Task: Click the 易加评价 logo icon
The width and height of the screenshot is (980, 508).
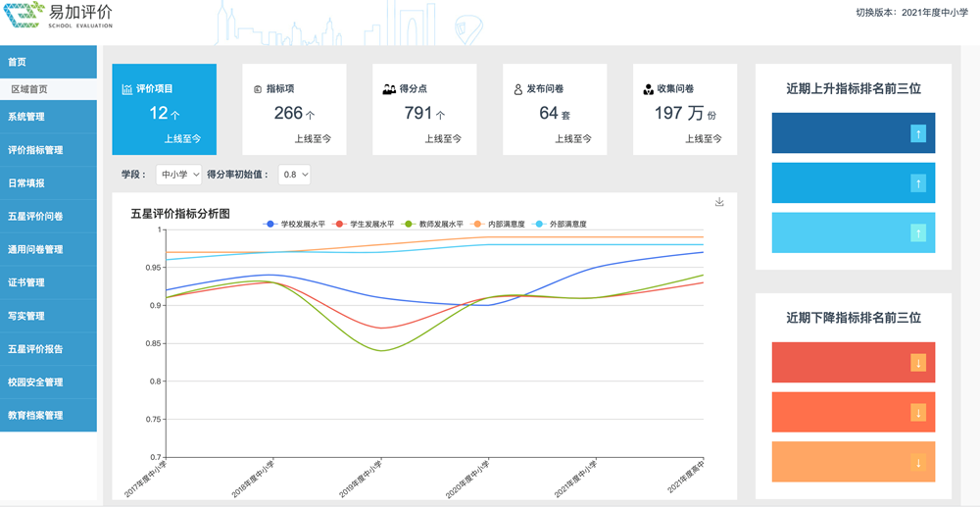Action: click(x=24, y=14)
